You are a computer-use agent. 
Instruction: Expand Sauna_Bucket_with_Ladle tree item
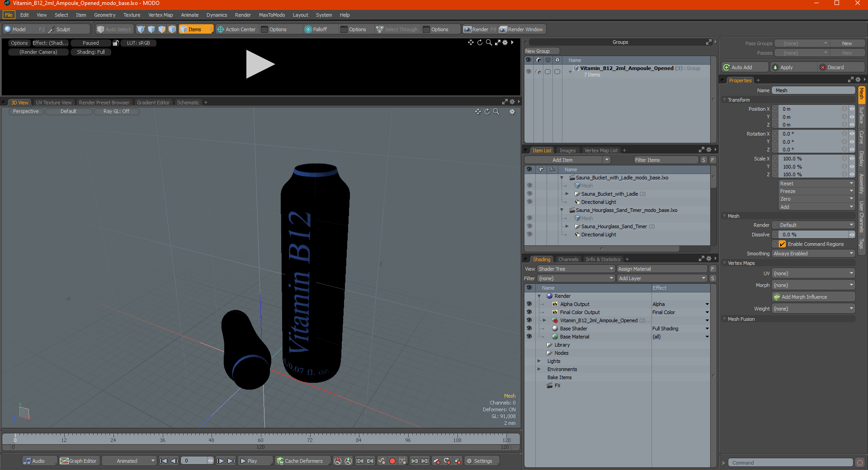[567, 194]
